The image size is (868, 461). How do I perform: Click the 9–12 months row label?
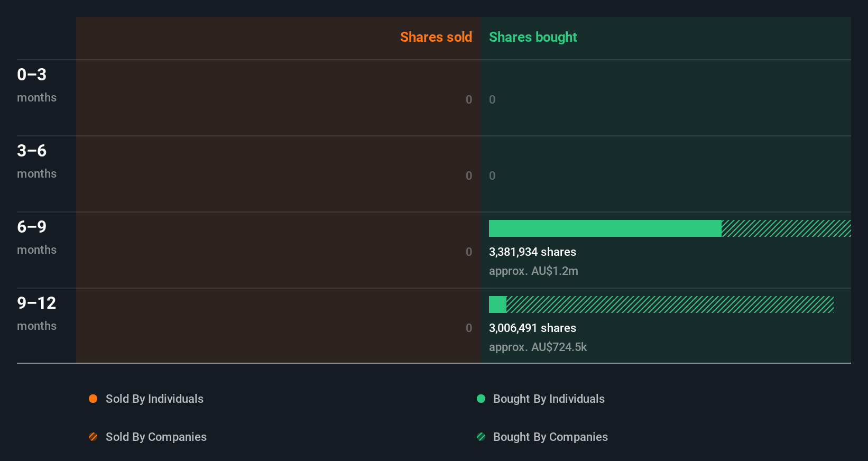tap(36, 314)
